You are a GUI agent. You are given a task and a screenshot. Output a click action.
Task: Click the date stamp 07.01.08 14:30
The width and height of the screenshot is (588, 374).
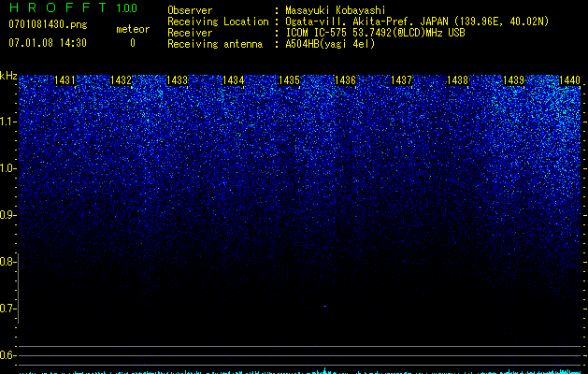[48, 43]
